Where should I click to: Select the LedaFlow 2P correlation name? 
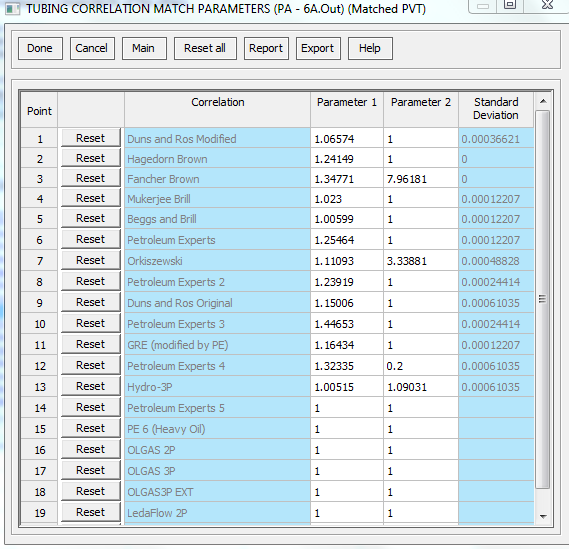click(x=217, y=513)
